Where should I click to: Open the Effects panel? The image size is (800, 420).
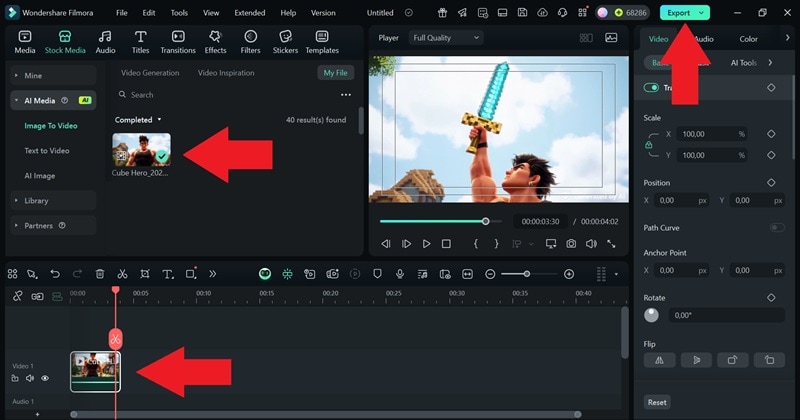pyautogui.click(x=215, y=42)
